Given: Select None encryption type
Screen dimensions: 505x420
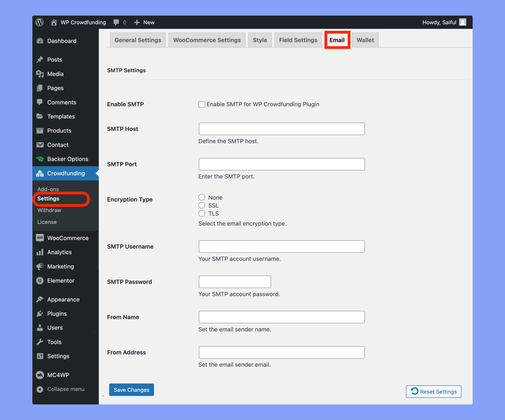Looking at the screenshot, I should click(201, 197).
